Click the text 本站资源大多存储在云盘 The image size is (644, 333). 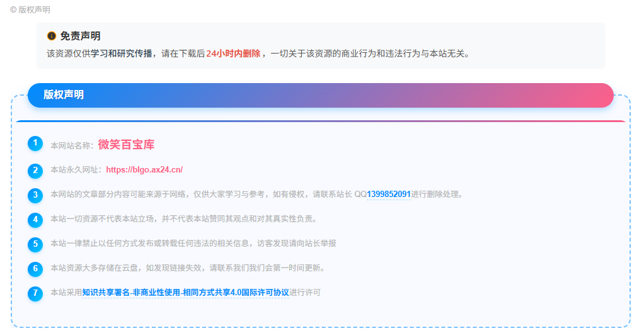94,268
